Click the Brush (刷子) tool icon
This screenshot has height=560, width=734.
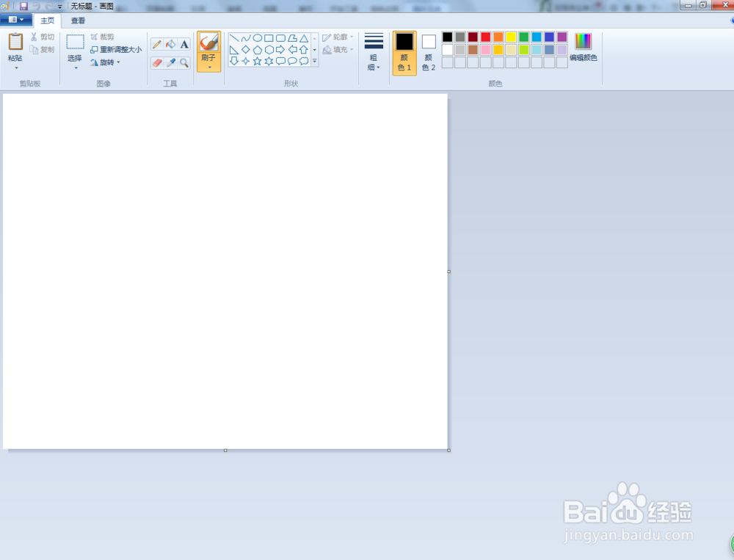point(208,42)
